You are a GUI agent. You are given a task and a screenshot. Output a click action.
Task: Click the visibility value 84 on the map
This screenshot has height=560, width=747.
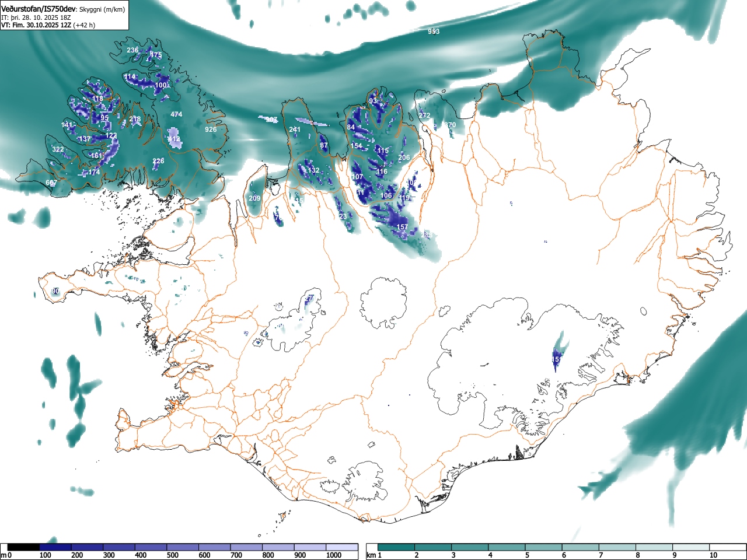click(x=351, y=127)
